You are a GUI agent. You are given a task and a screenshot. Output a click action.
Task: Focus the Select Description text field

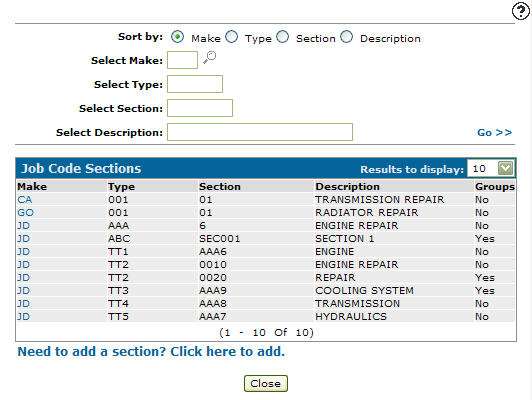[260, 132]
